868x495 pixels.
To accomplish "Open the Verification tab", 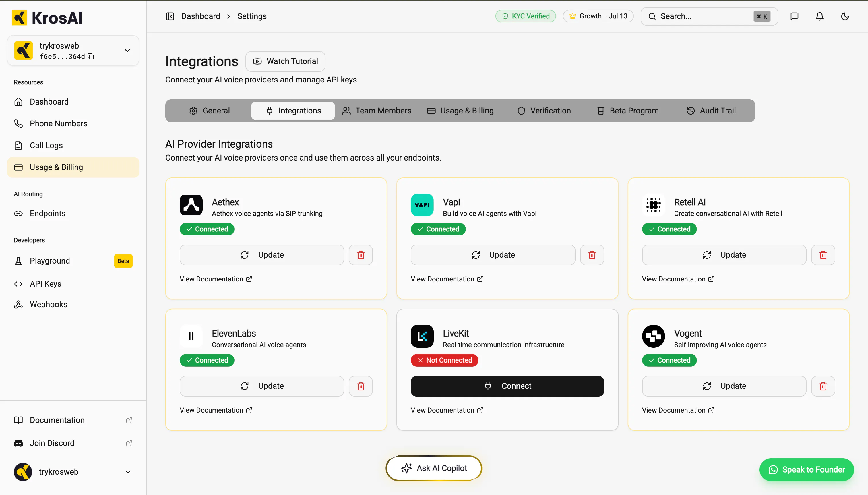I will [x=544, y=111].
